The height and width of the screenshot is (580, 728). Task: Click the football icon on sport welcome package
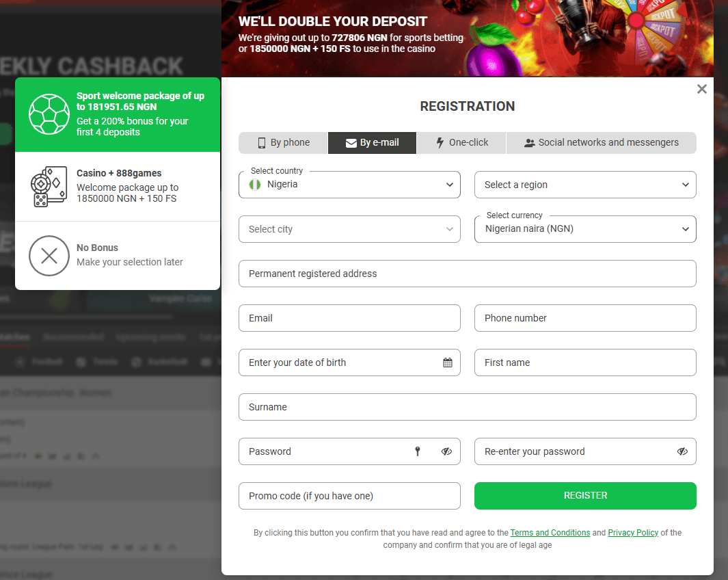click(x=49, y=114)
